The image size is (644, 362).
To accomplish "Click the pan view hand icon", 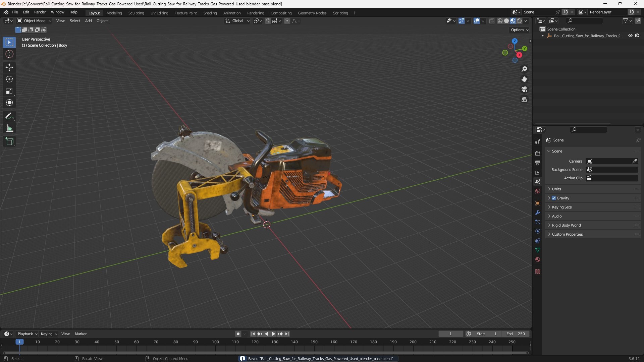I will [x=524, y=79].
